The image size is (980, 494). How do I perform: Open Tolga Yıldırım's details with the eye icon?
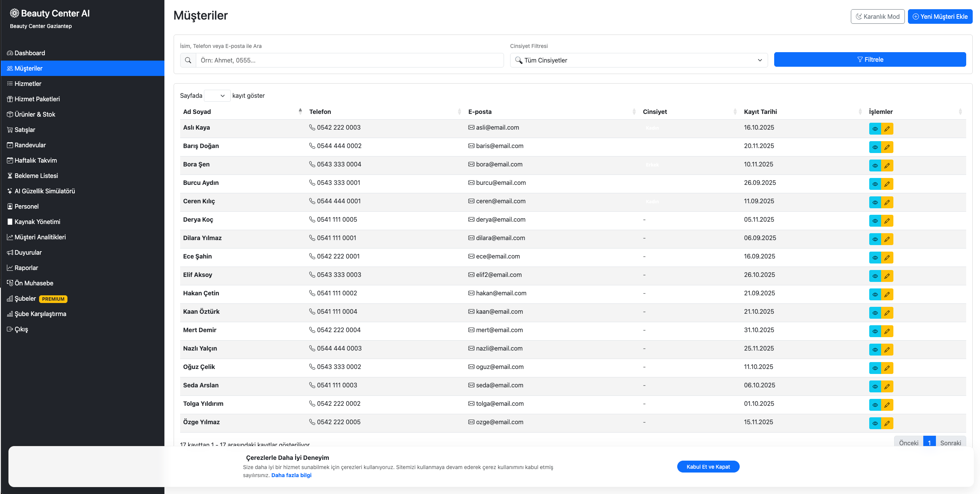point(875,405)
